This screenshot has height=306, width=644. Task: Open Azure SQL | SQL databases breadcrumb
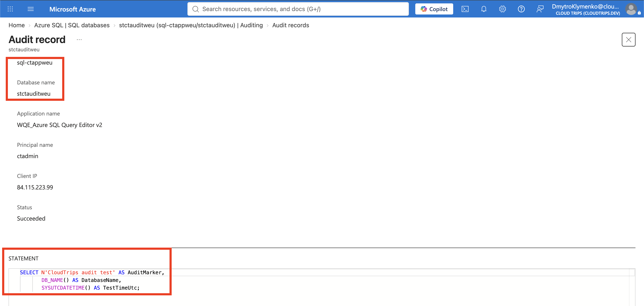(72, 25)
